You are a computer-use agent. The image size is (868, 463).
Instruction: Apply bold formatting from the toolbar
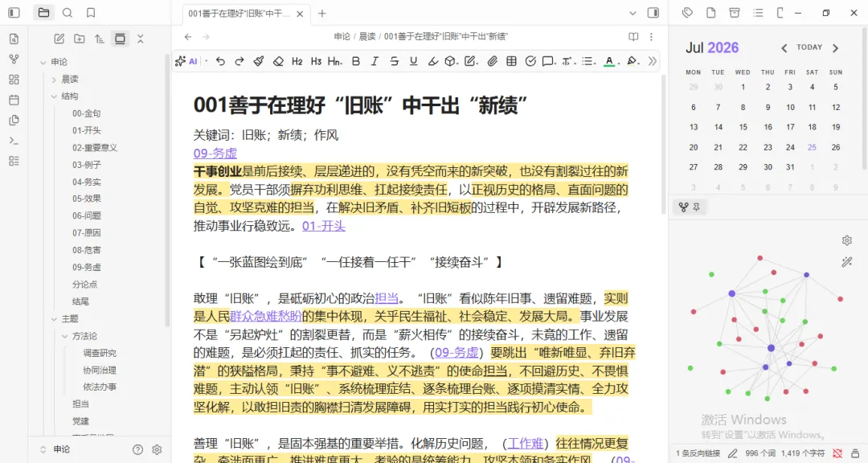pos(356,61)
